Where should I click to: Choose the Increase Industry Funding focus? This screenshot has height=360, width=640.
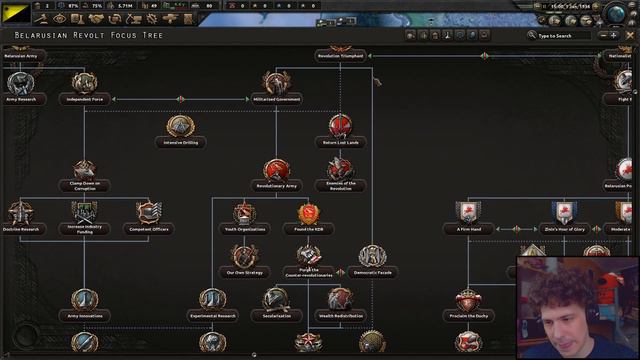[84, 219]
